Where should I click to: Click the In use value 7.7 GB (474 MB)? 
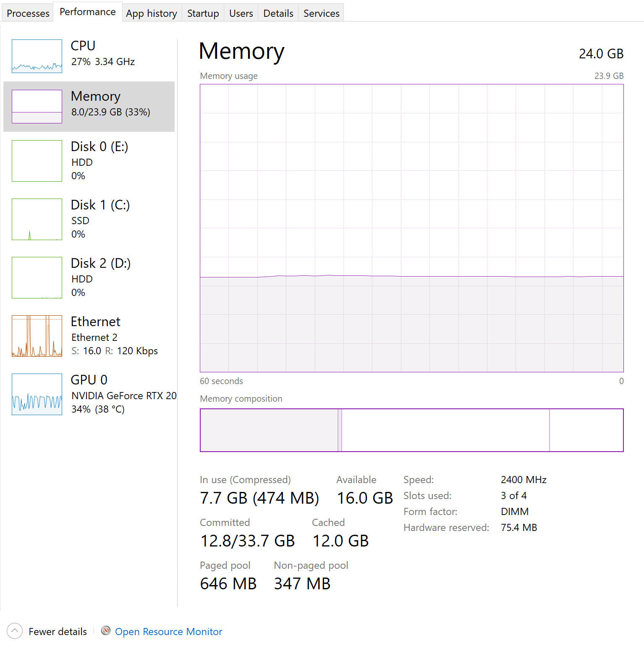click(259, 498)
